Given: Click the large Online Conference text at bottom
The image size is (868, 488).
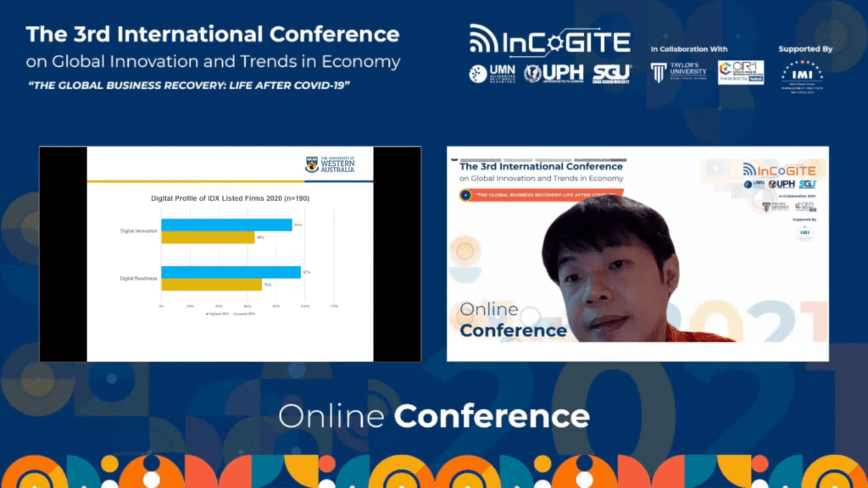Looking at the screenshot, I should point(433,416).
